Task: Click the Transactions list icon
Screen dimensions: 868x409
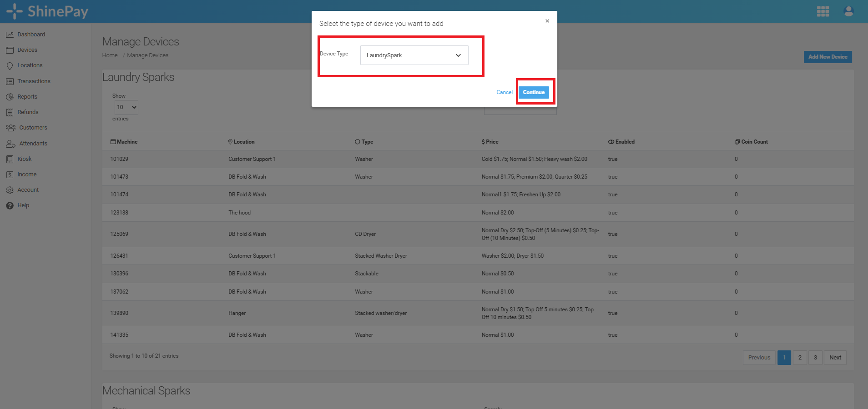Action: point(10,81)
